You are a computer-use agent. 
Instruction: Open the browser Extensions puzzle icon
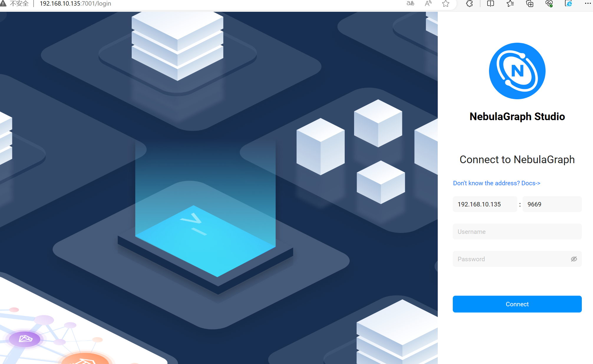470,4
